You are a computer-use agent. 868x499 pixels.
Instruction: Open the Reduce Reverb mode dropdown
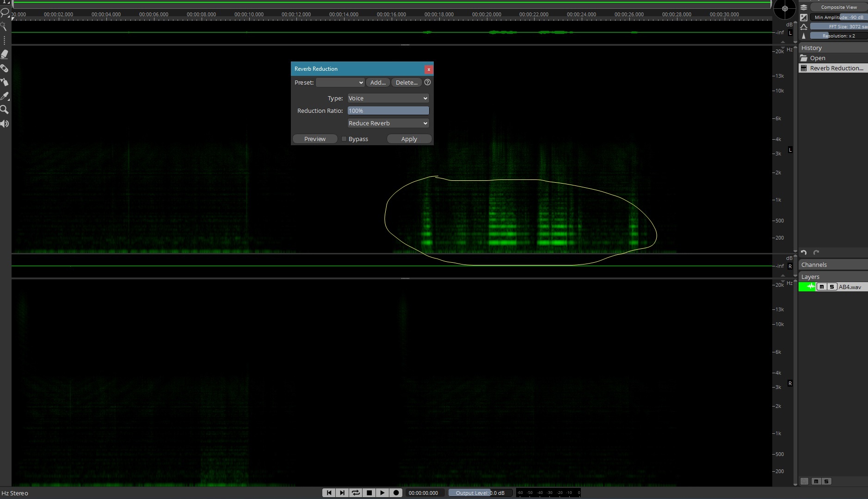pos(388,123)
